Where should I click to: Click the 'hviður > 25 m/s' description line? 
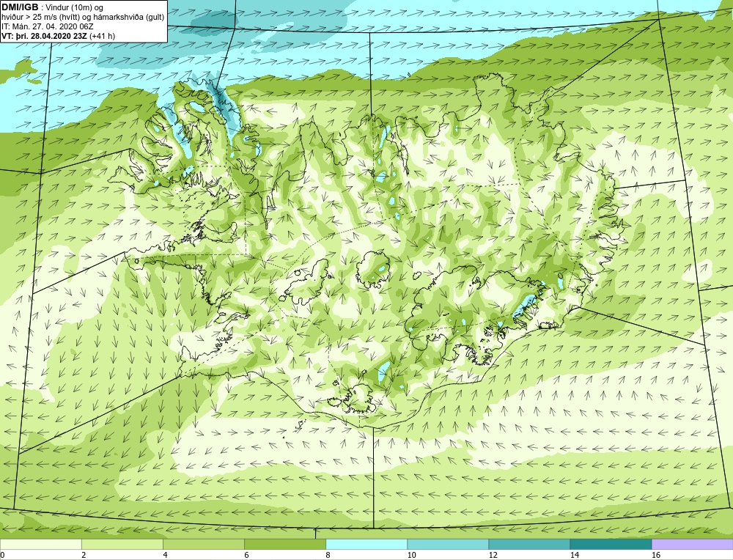coord(83,18)
